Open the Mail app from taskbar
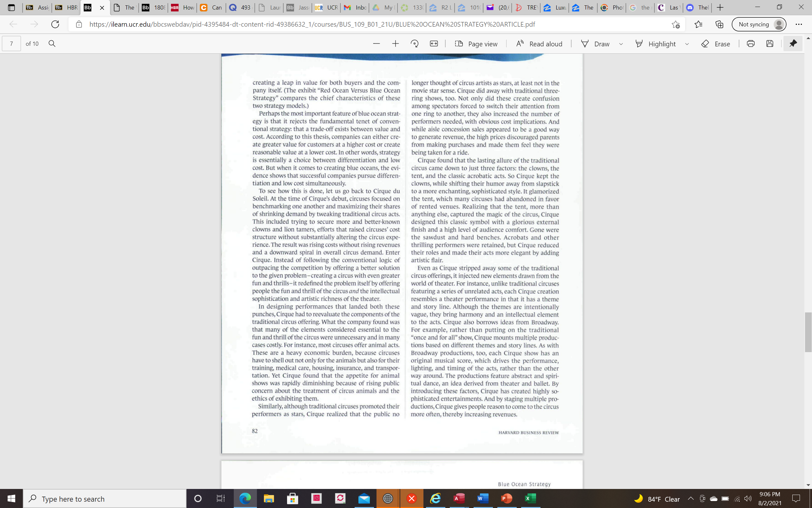Viewport: 812px width, 508px height. pyautogui.click(x=364, y=498)
